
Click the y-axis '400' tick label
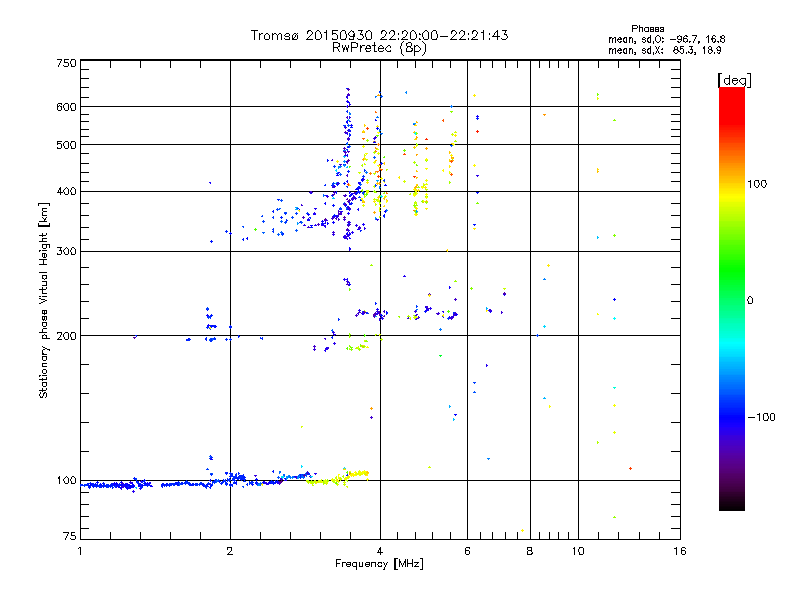(x=66, y=191)
